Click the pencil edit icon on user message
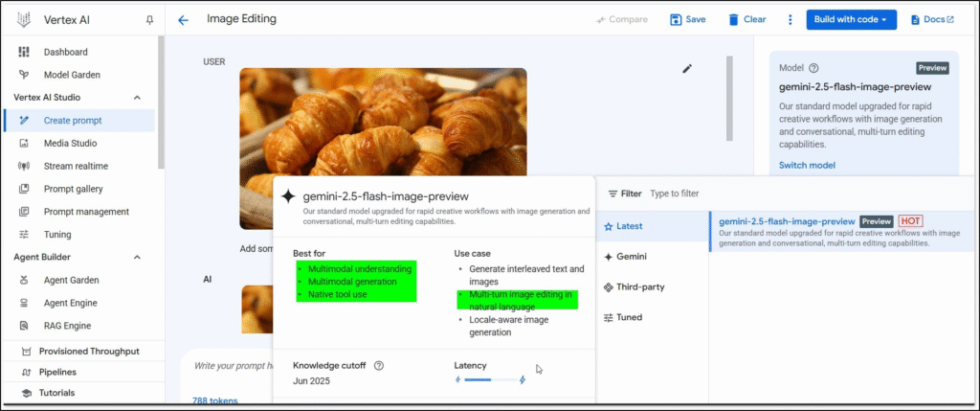This screenshot has width=980, height=411. pyautogui.click(x=686, y=69)
